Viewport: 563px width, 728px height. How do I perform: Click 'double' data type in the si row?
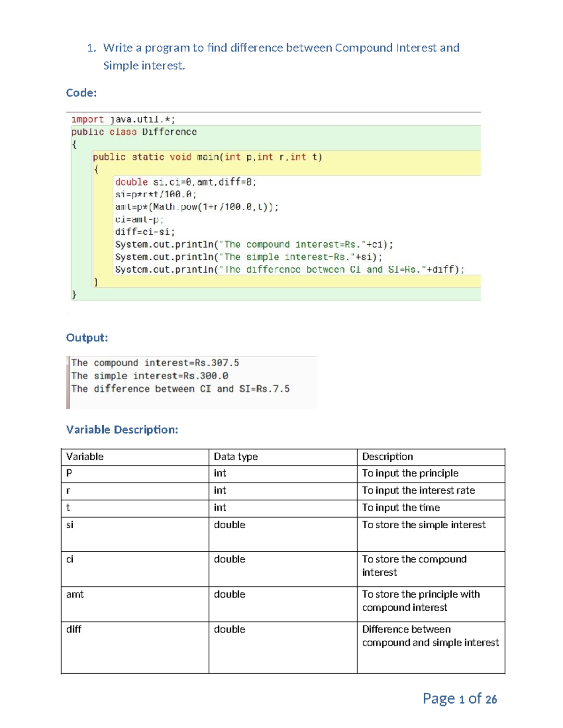click(230, 525)
